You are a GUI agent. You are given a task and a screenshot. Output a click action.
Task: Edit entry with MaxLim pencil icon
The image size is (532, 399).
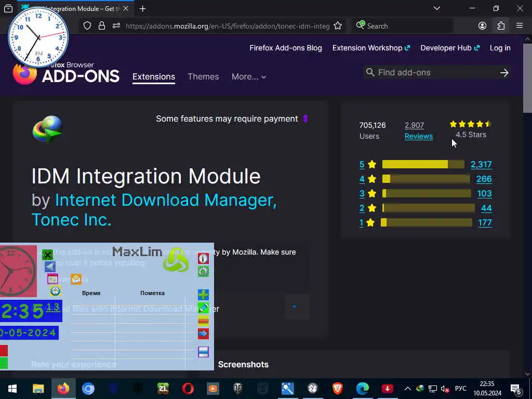pos(203,308)
